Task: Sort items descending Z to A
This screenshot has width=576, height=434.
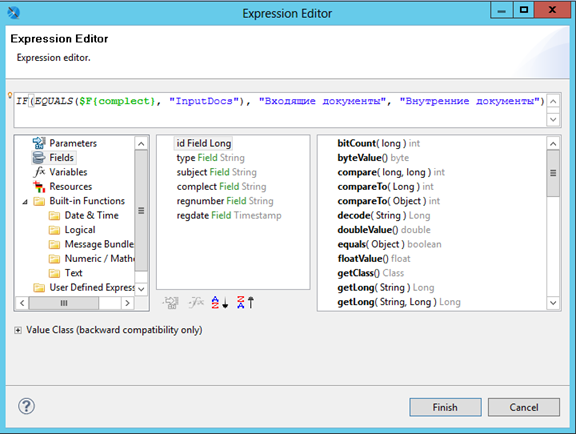Action: [x=245, y=302]
